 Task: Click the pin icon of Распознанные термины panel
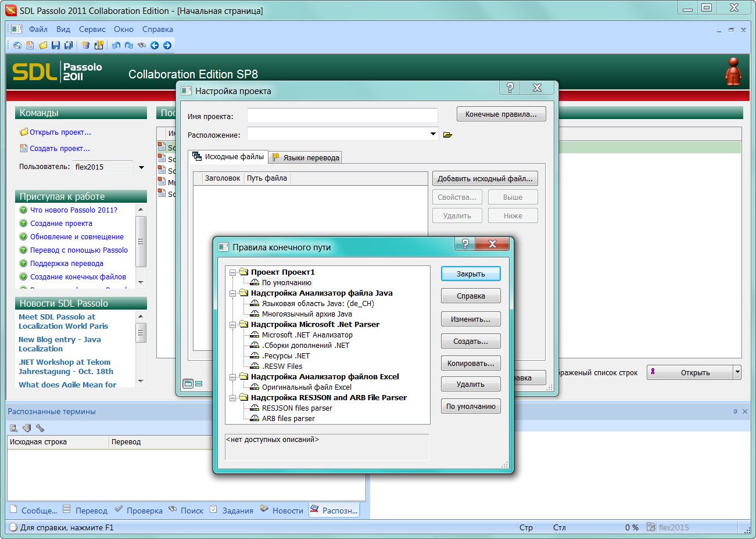click(735, 411)
